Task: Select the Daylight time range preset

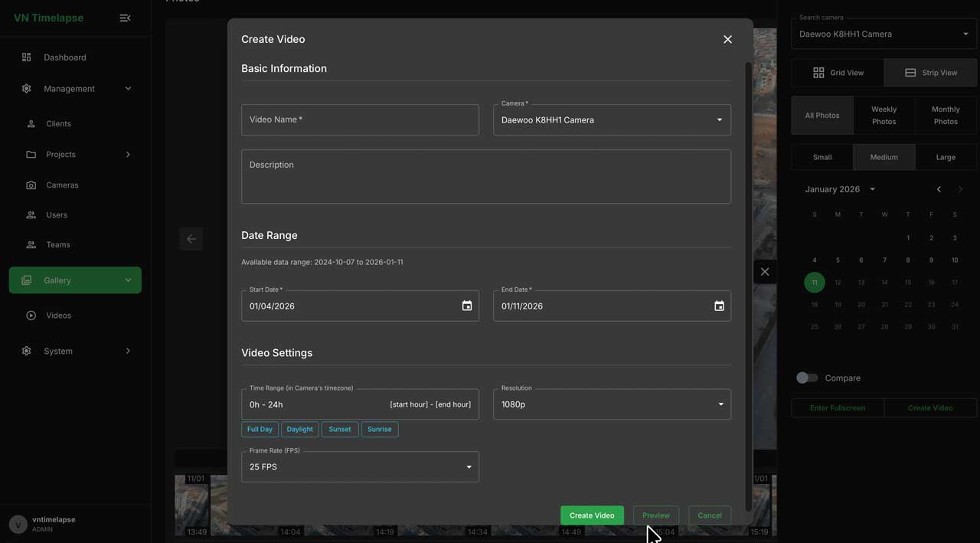Action: coord(299,430)
